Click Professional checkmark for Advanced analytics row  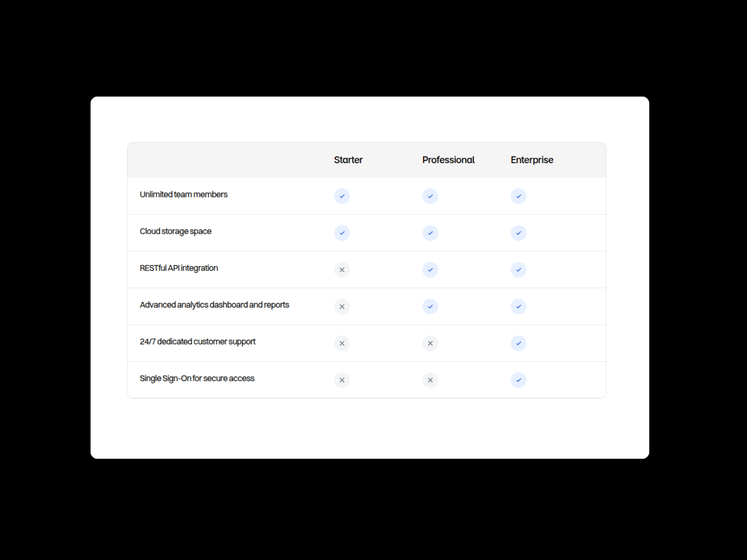pos(430,307)
